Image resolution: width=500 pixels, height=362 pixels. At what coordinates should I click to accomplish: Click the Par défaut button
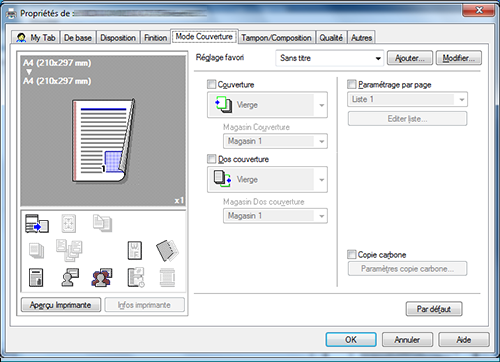[x=434, y=309]
